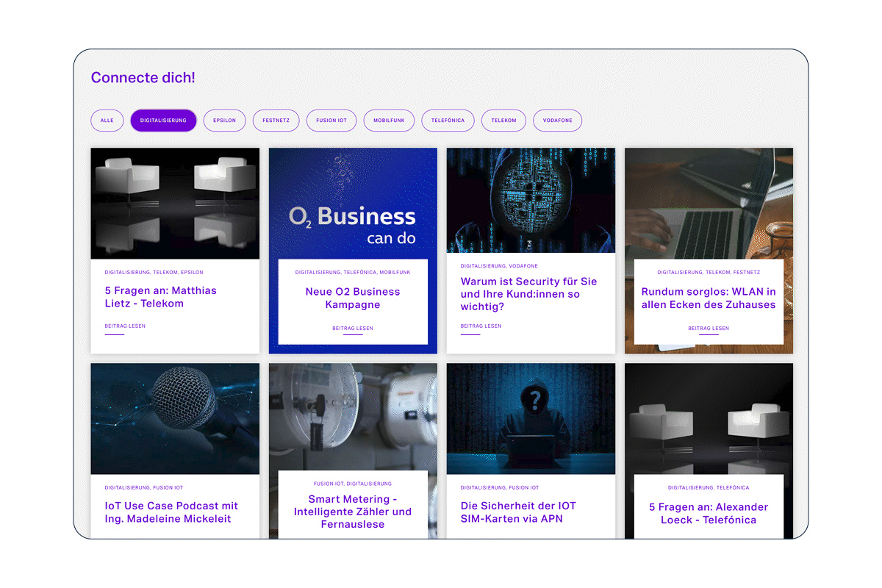
Task: Click '5 Fragen an: Alexander Loeck - Telefónica'
Action: 709,514
